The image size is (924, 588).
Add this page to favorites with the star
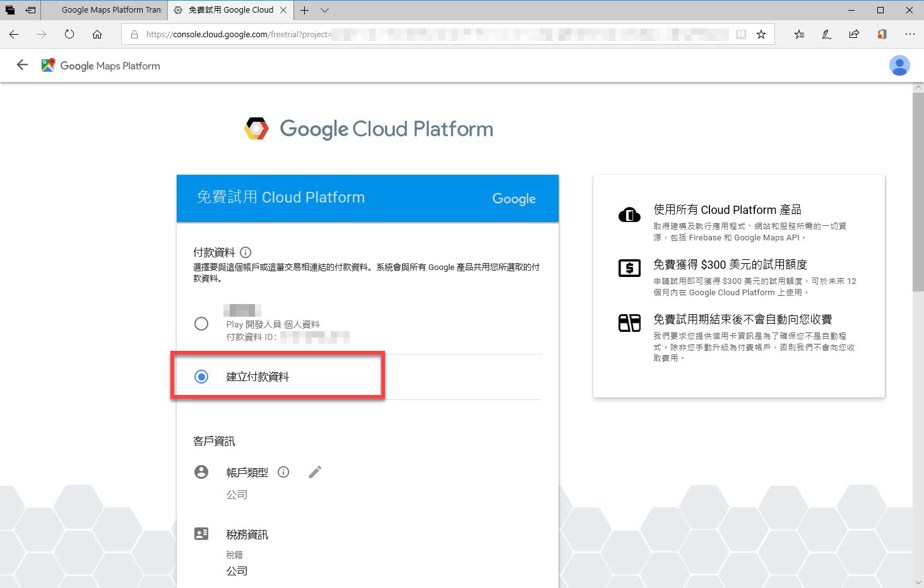click(761, 34)
